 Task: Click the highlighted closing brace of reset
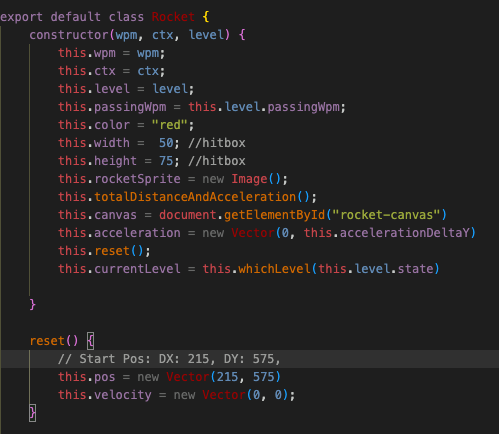point(32,413)
